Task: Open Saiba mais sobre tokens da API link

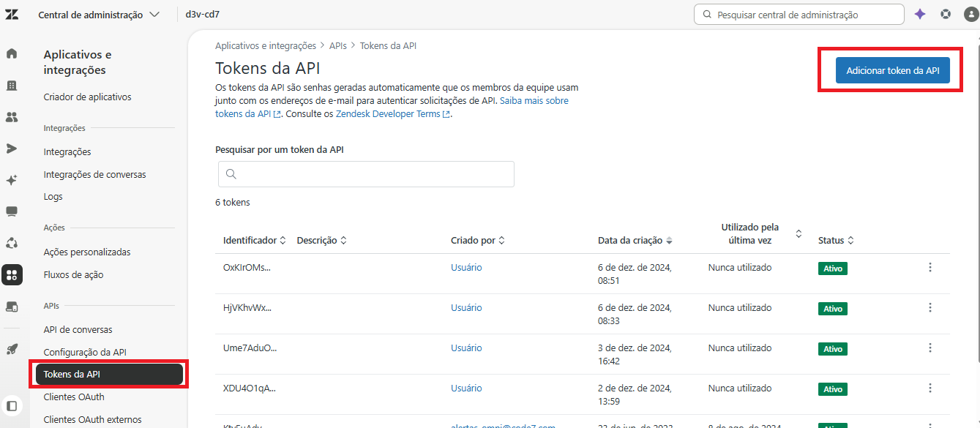Action: (534, 101)
